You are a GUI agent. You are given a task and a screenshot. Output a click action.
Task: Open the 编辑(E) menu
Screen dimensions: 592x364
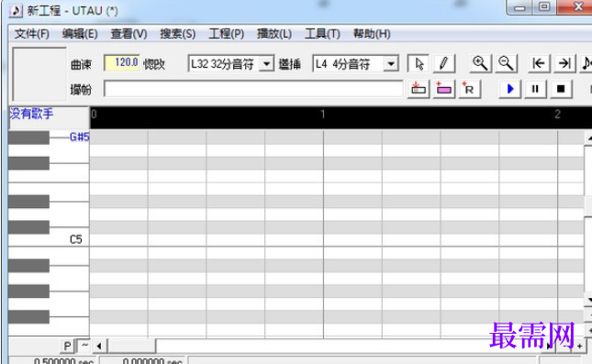tap(80, 34)
